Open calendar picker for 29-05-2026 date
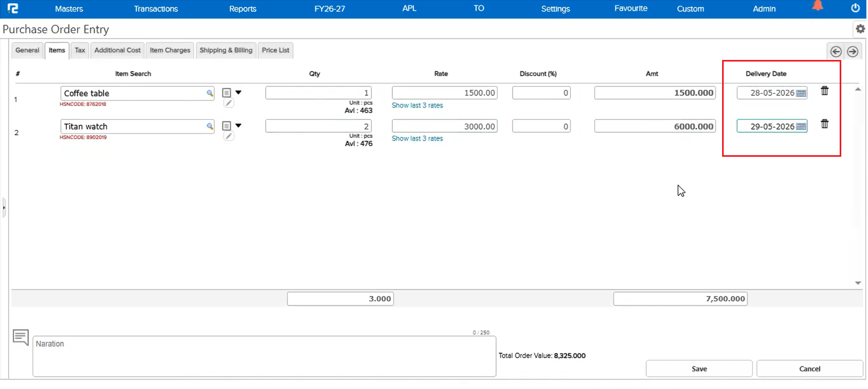This screenshot has height=389, width=868. click(801, 126)
